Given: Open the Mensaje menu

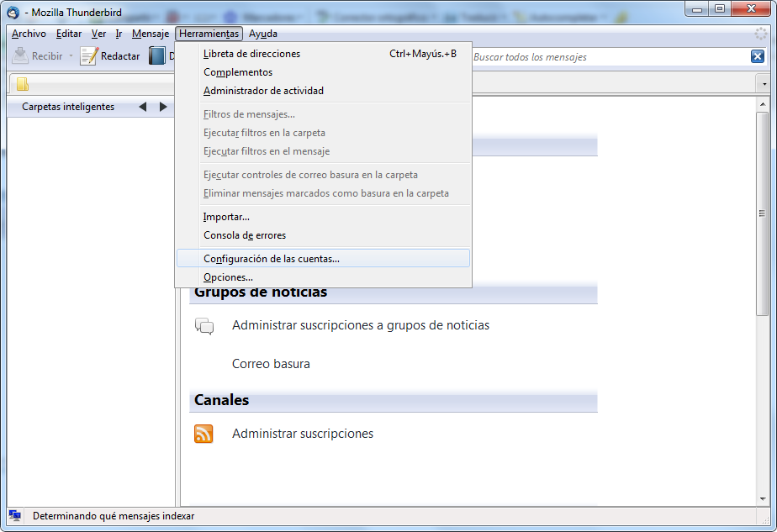Looking at the screenshot, I should point(151,34).
